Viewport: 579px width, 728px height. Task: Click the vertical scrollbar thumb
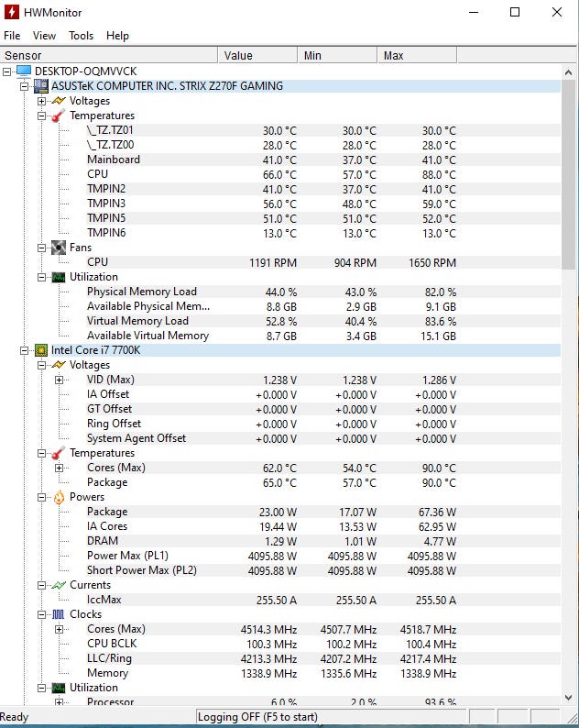pos(568,174)
